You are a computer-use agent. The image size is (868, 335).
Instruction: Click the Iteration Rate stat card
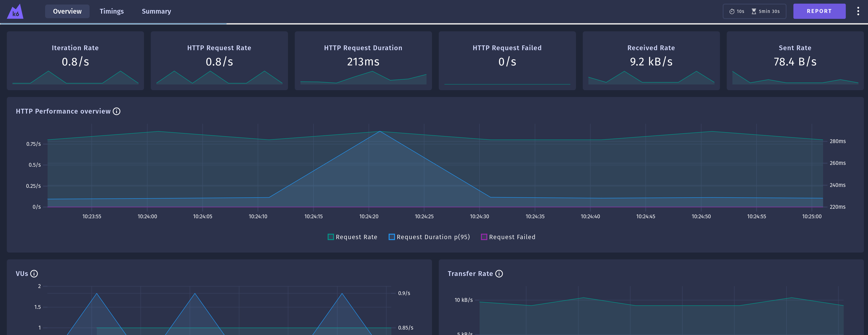click(75, 61)
